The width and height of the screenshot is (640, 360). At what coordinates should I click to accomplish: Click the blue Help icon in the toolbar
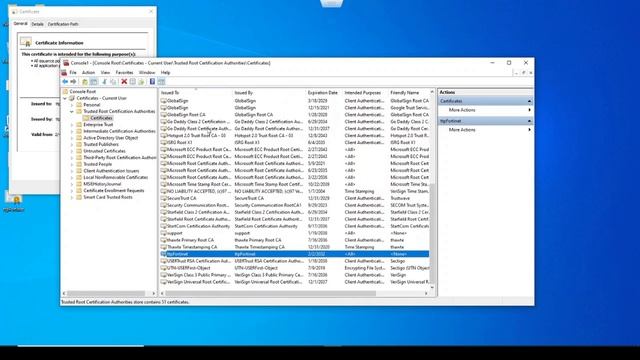click(x=152, y=82)
